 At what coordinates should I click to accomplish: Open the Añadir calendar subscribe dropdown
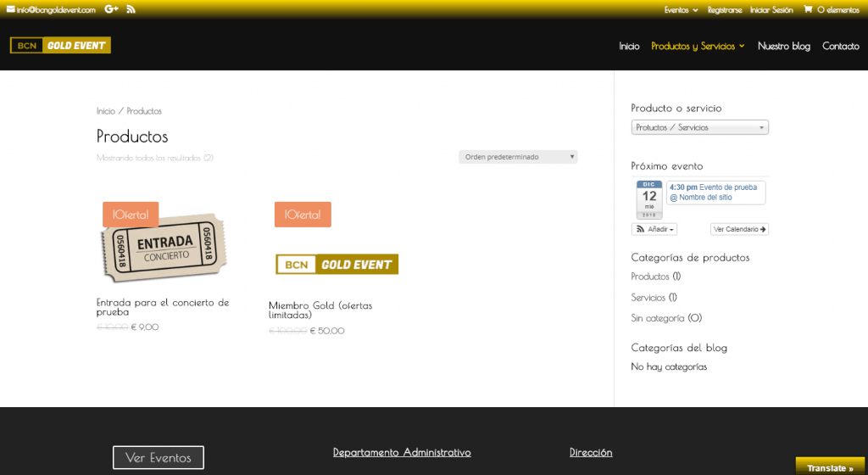(654, 229)
